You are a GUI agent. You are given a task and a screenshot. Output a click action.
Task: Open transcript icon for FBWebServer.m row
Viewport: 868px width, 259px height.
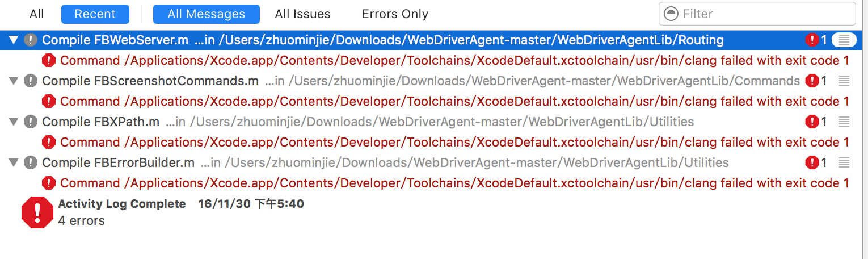pyautogui.click(x=844, y=40)
